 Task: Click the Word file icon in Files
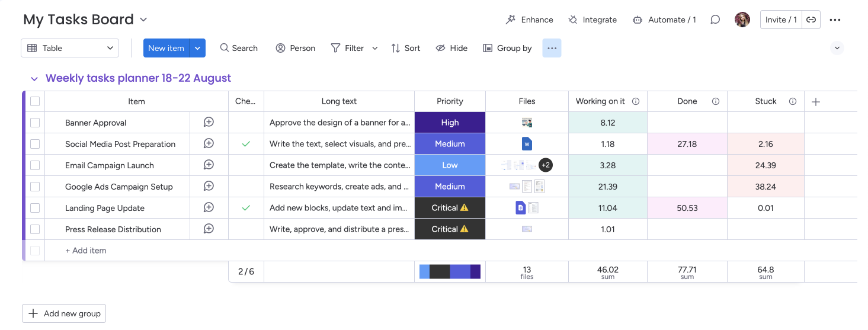(527, 144)
